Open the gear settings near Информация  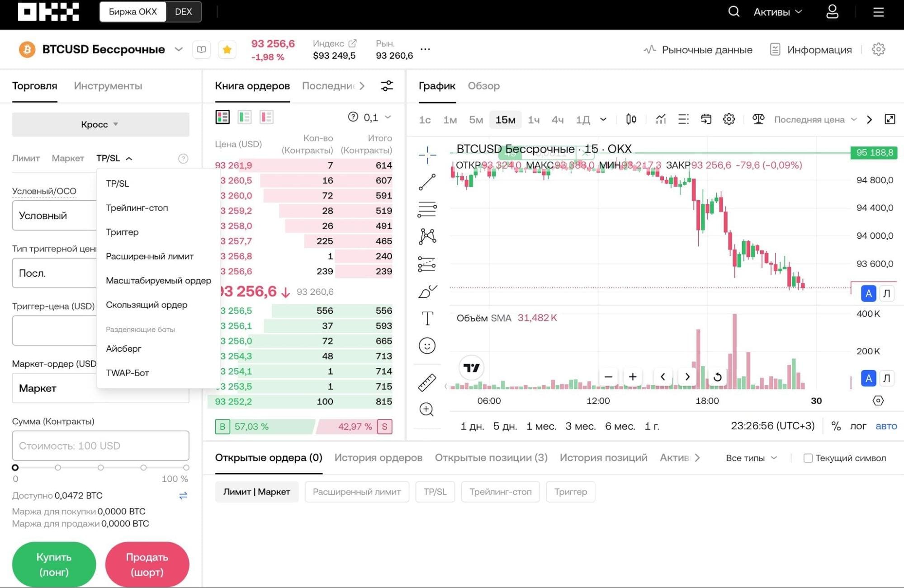click(x=878, y=49)
